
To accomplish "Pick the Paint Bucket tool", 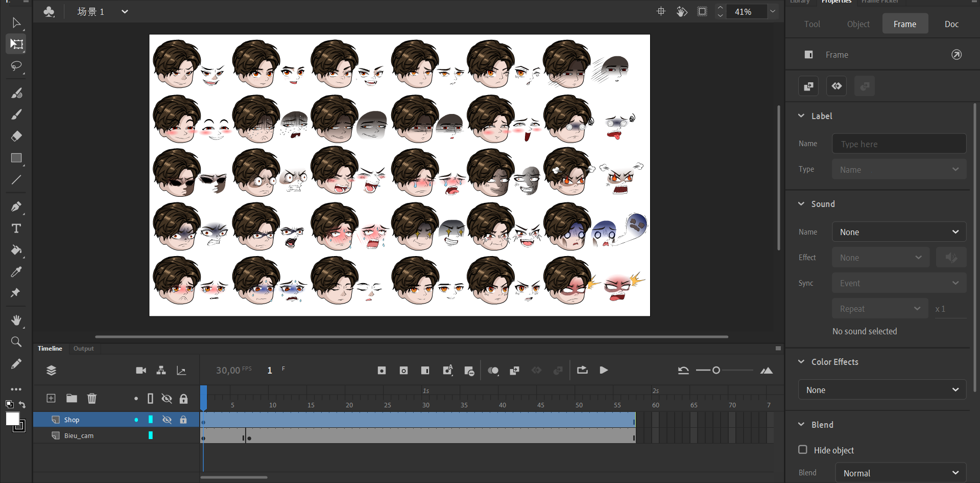I will click(x=16, y=250).
